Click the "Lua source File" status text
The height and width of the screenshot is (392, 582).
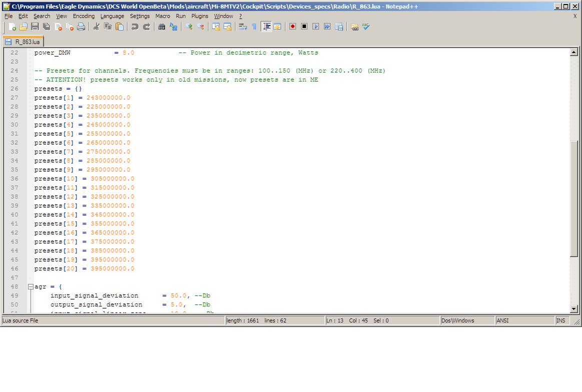click(21, 320)
